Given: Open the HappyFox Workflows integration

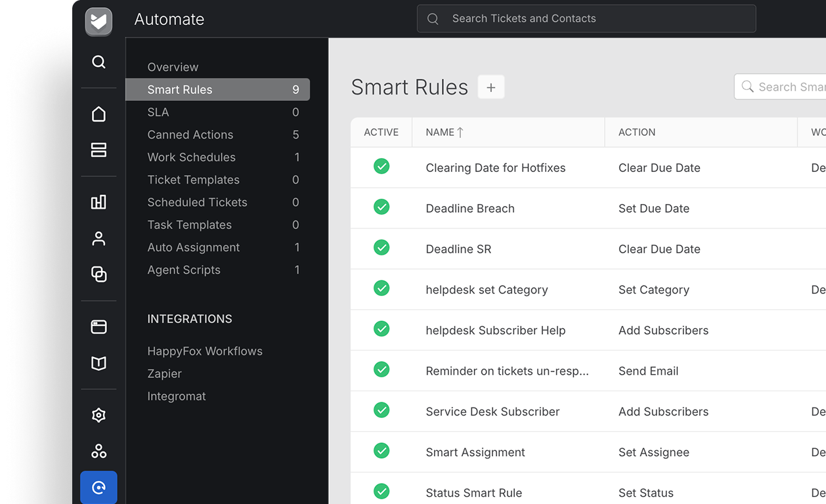Looking at the screenshot, I should pos(205,351).
